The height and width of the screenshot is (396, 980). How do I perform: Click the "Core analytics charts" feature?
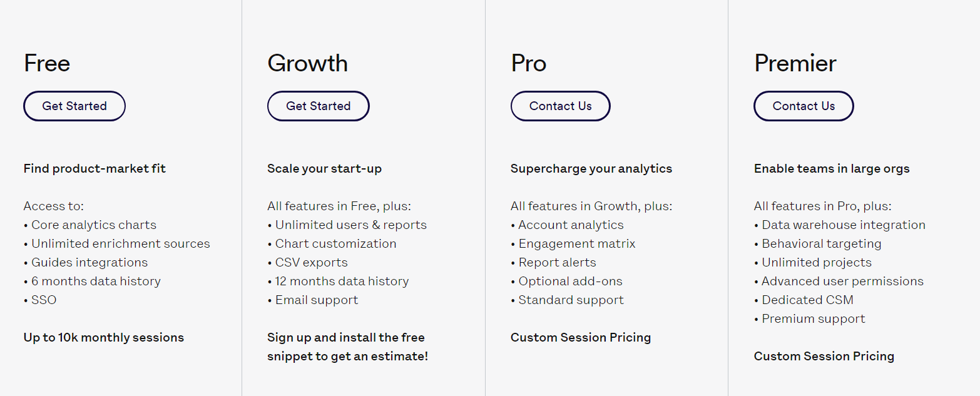94,225
